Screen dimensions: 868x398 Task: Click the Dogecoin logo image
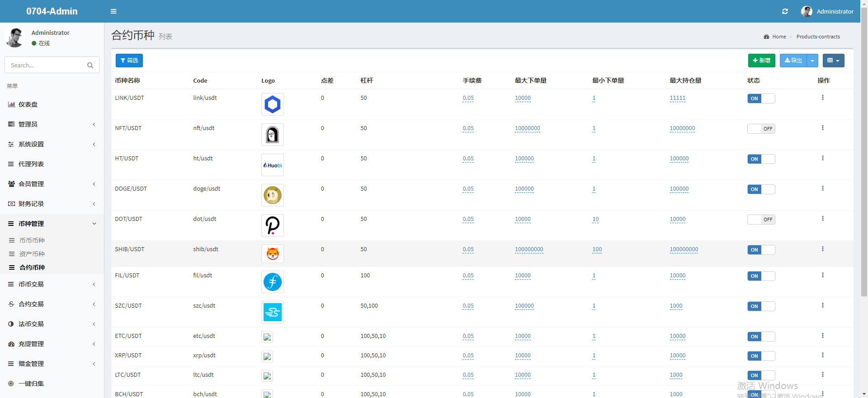click(x=273, y=195)
